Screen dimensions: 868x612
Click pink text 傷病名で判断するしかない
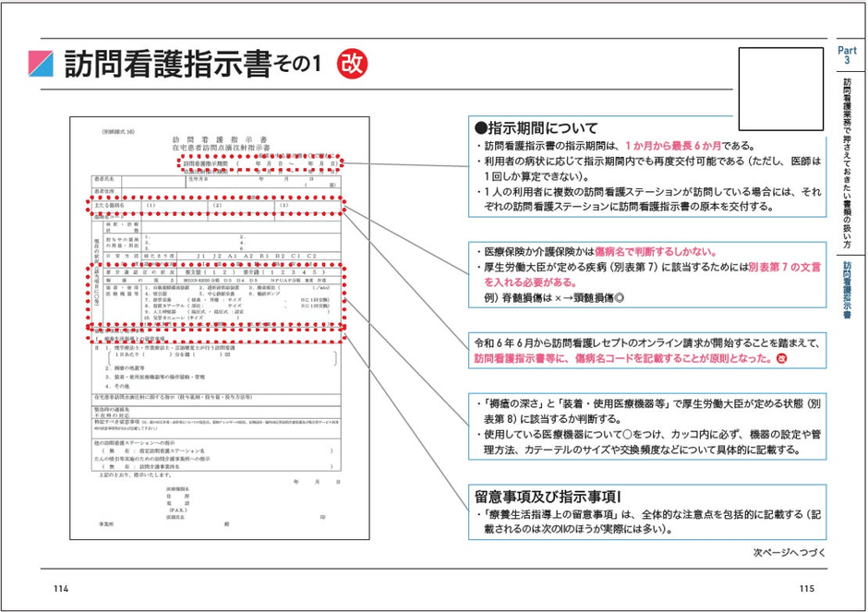tap(656, 252)
